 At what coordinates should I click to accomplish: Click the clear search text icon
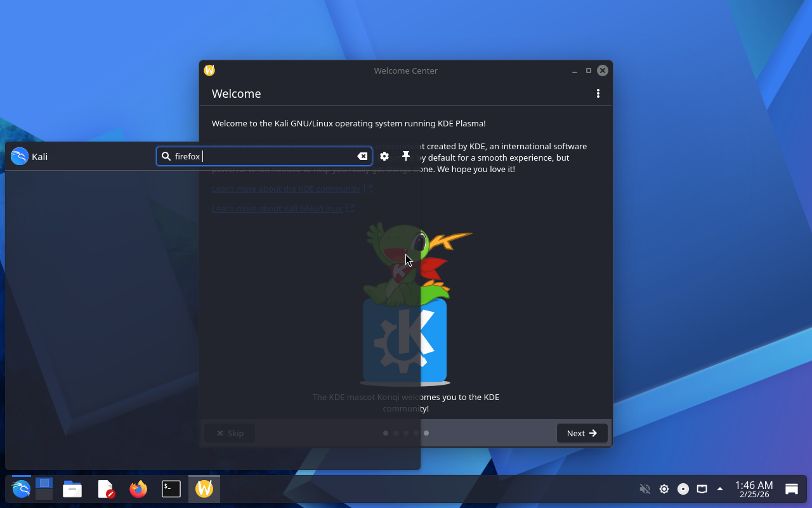(x=362, y=156)
